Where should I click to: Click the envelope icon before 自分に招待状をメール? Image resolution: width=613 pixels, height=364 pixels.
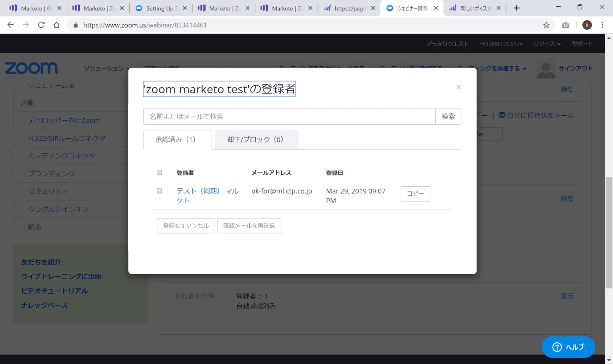click(x=502, y=115)
